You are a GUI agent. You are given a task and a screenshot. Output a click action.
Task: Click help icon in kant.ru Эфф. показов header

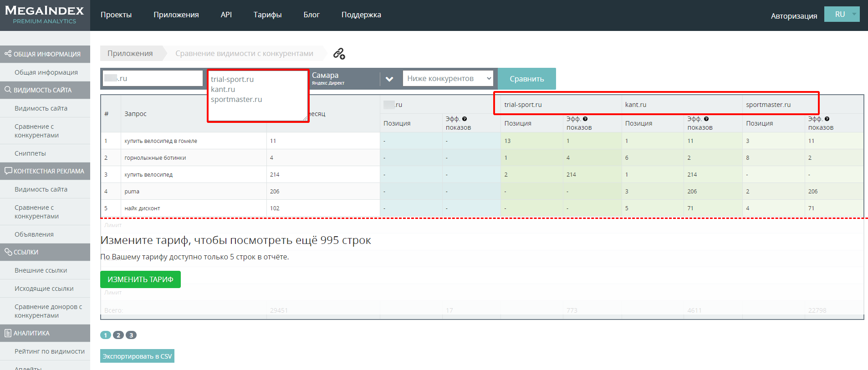[x=706, y=119]
